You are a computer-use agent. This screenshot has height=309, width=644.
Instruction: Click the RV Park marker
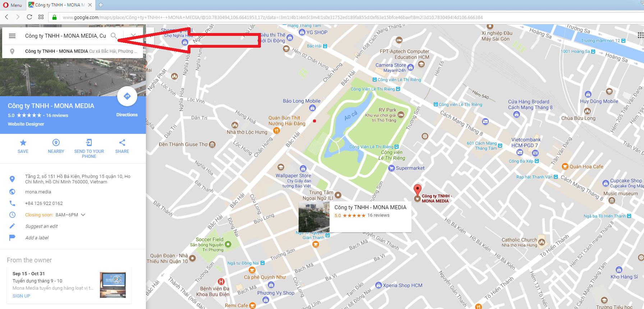[x=401, y=115]
